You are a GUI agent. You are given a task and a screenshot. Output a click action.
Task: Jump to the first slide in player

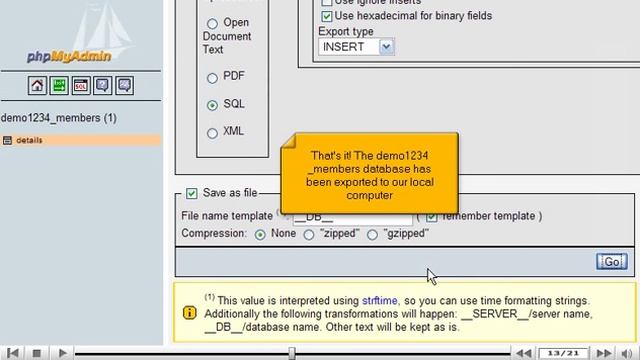pos(13,353)
